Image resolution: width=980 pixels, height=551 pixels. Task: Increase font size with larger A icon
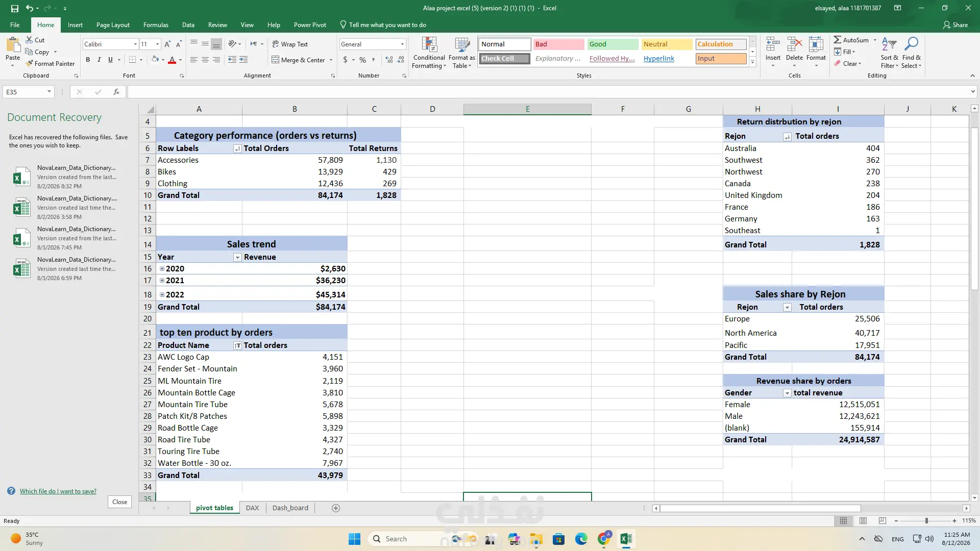pyautogui.click(x=167, y=44)
